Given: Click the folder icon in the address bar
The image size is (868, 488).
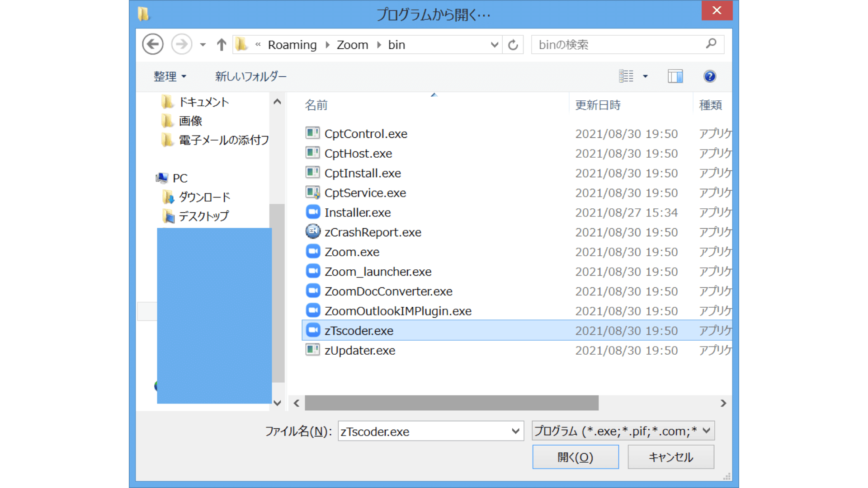Looking at the screenshot, I should 241,44.
